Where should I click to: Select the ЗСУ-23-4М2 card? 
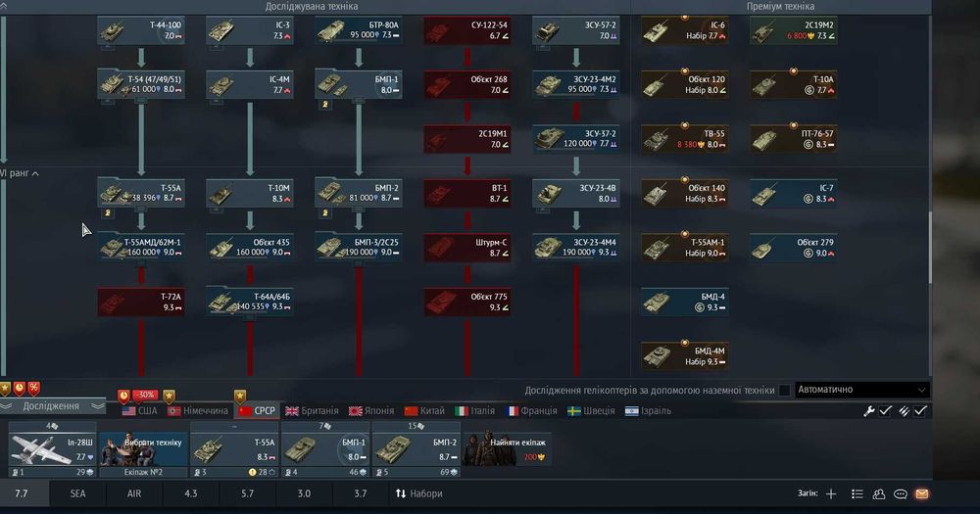click(x=576, y=84)
